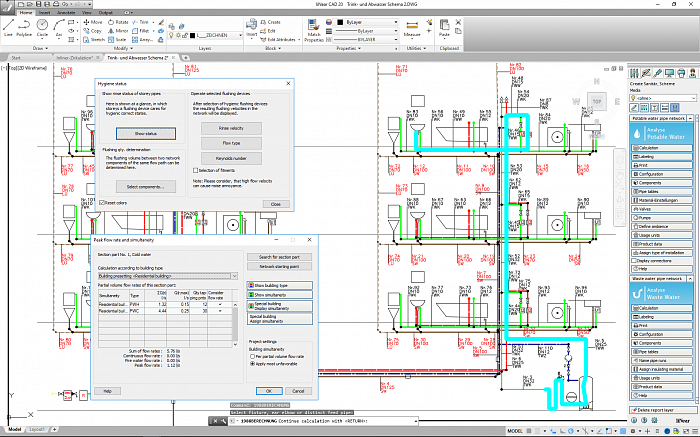700x437 pixels.
Task: Open the Start document tab
Action: (16, 58)
